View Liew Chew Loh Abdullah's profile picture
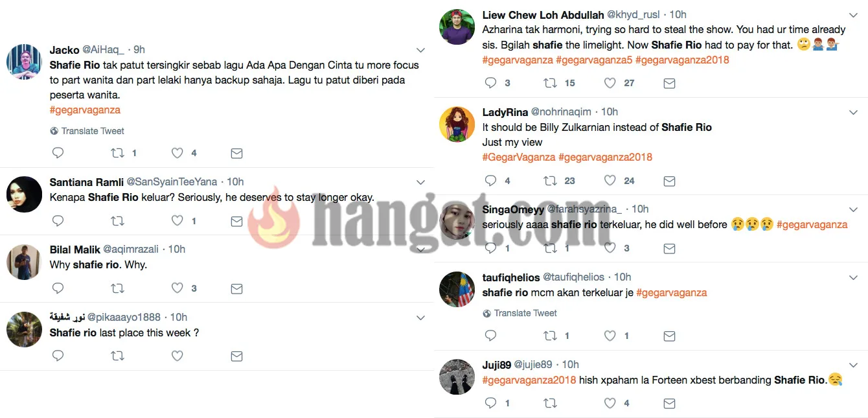 [457, 27]
